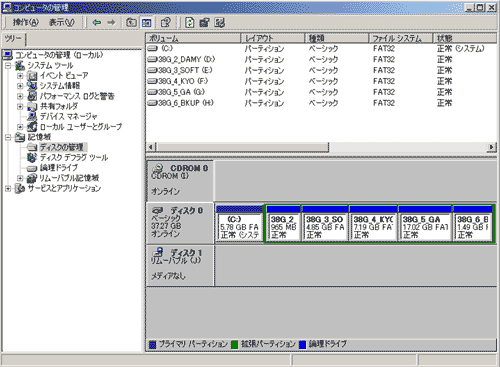
Task: Click the volume list horizontal scrollbar thumb
Action: coord(242,147)
